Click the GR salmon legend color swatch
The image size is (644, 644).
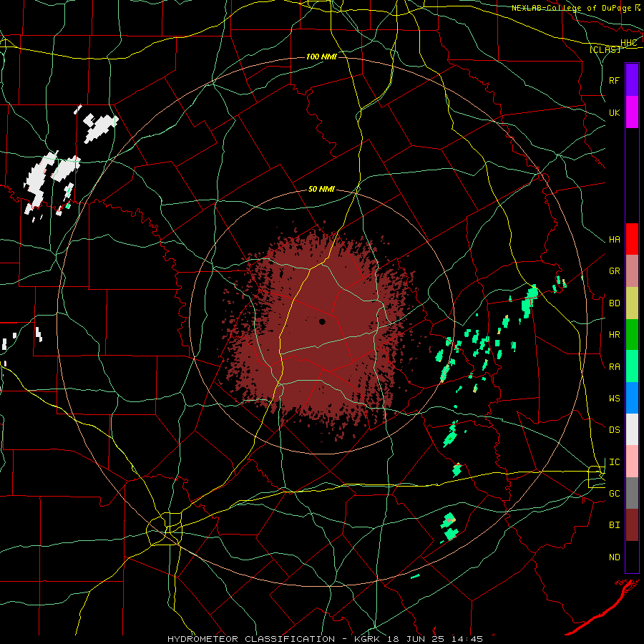click(x=632, y=271)
